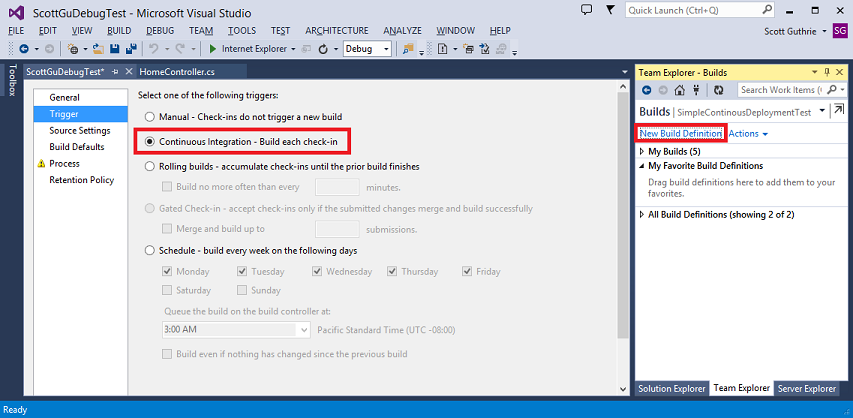
Task: Pop out Builds page with arrow icon
Action: (840, 110)
